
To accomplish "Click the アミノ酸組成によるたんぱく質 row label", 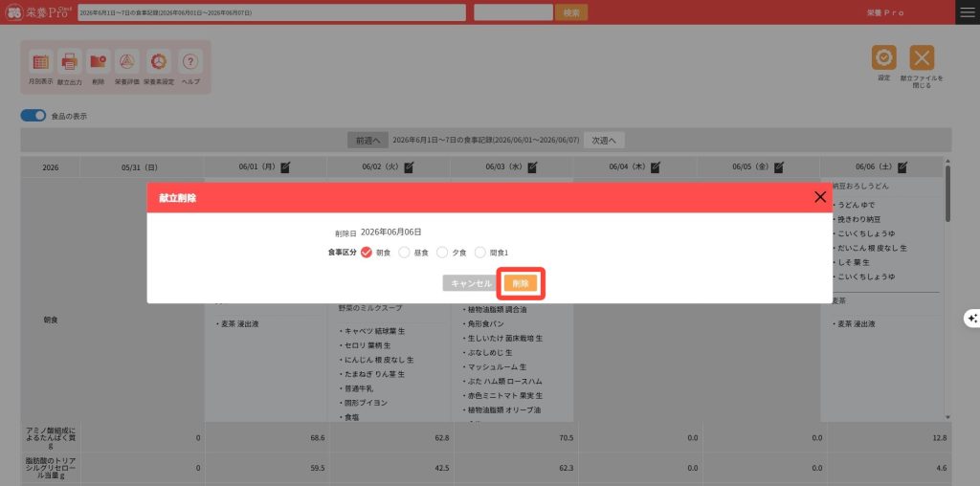I will click(x=52, y=438).
